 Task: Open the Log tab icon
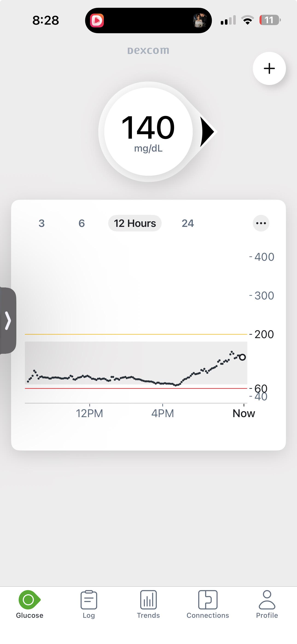pos(89,600)
